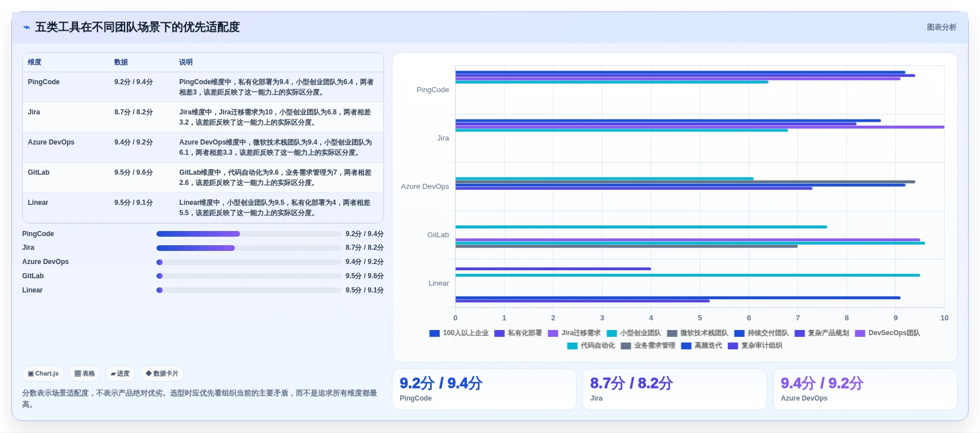
Task: Click the footnote beginning 分数表示场景适配度
Action: [x=200, y=399]
